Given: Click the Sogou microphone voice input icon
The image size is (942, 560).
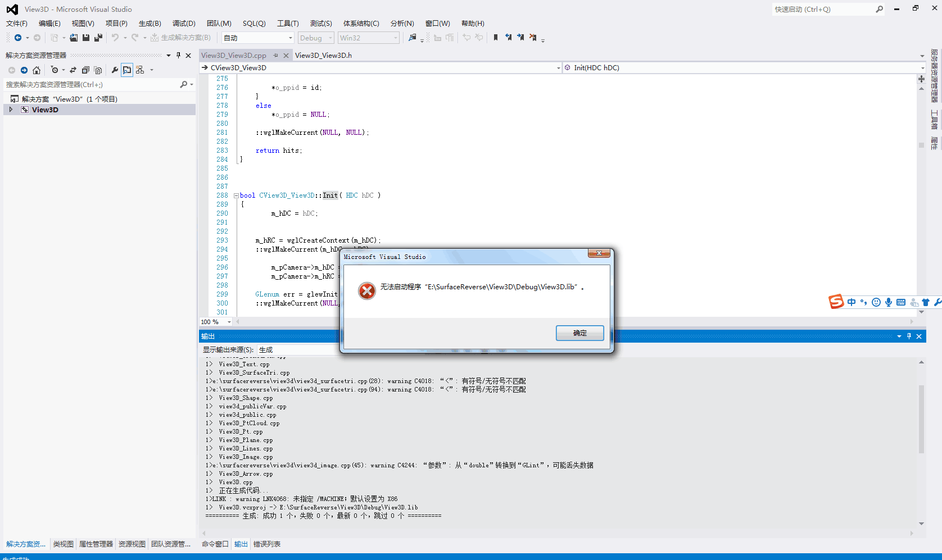Looking at the screenshot, I should pos(889,302).
